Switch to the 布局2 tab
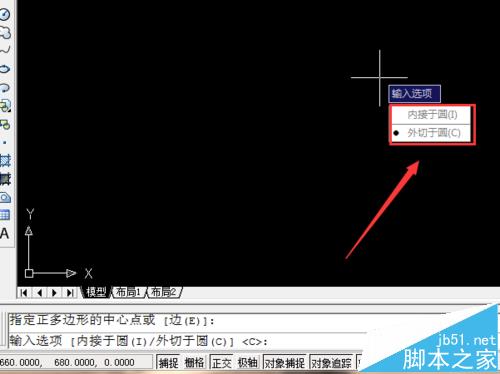Image resolution: width=500 pixels, height=374 pixels. coord(163,292)
